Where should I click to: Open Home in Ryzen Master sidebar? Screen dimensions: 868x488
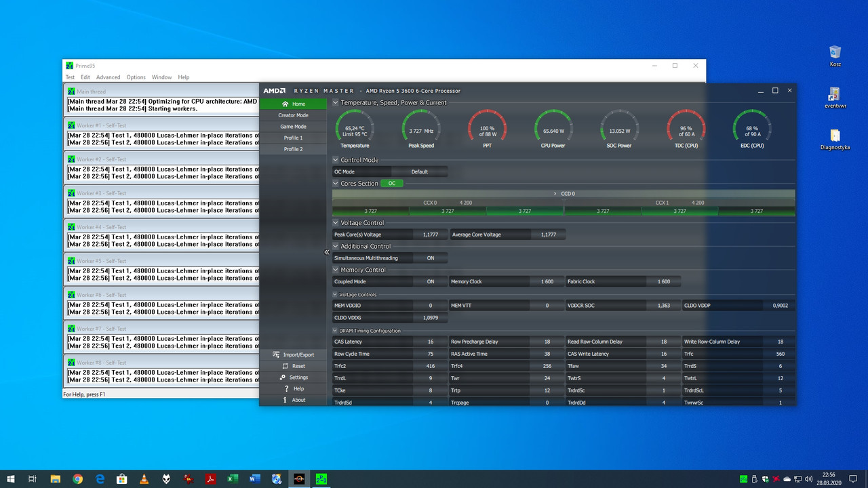click(x=293, y=104)
